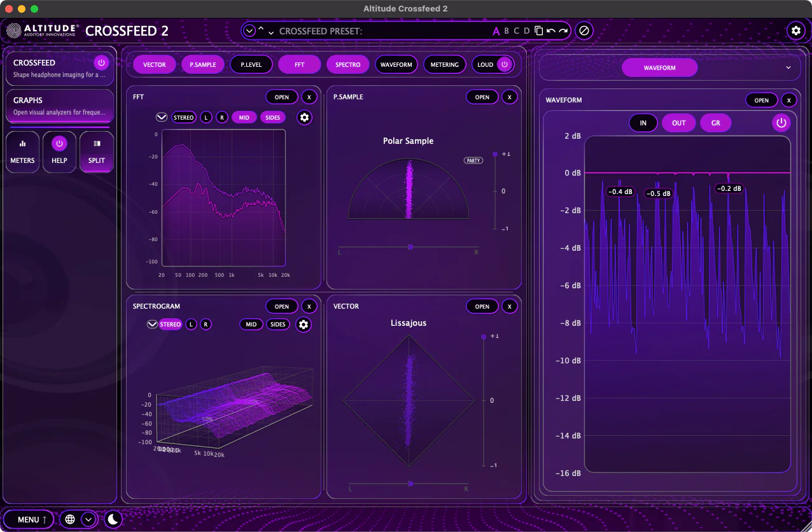Image resolution: width=812 pixels, height=532 pixels.
Task: Click the METERS bar-chart button
Action: (23, 151)
